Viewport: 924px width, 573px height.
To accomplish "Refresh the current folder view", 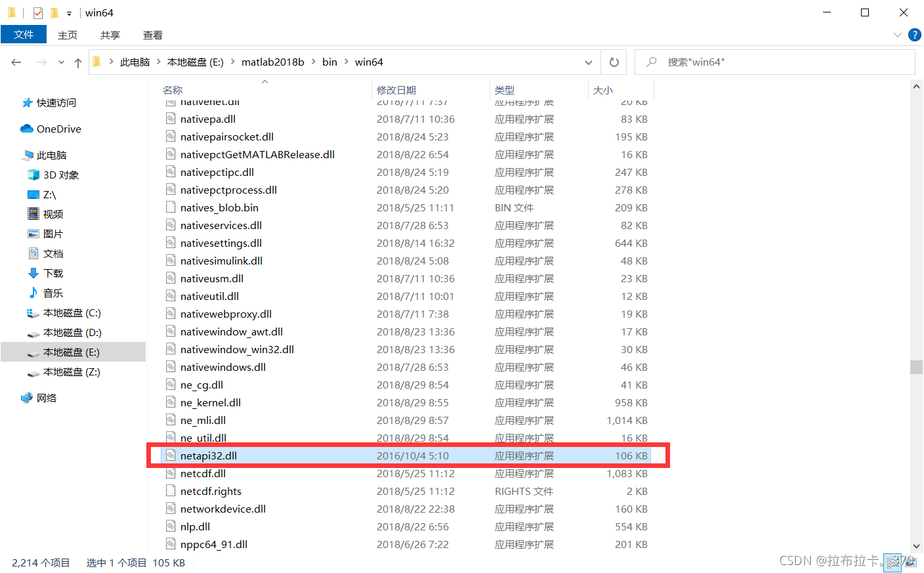I will (x=614, y=62).
